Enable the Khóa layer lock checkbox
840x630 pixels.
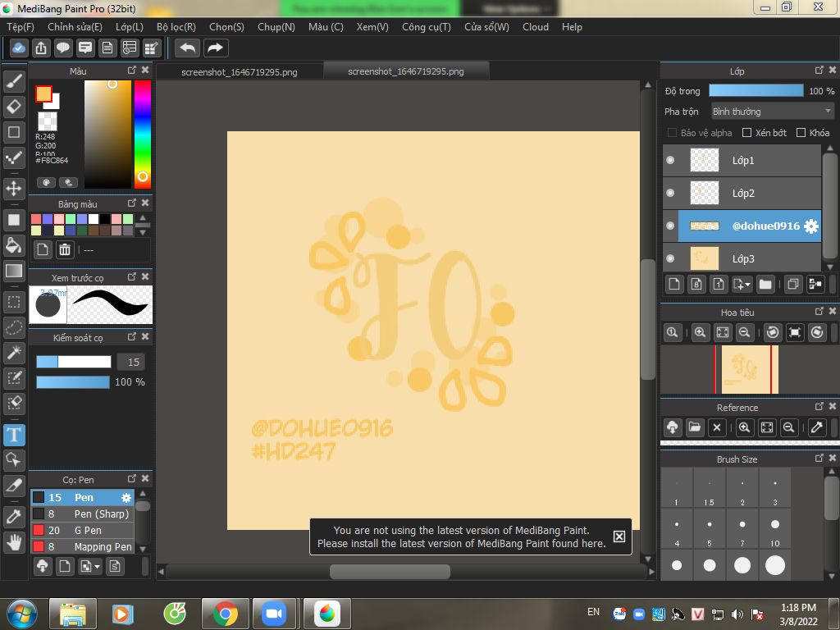point(801,133)
